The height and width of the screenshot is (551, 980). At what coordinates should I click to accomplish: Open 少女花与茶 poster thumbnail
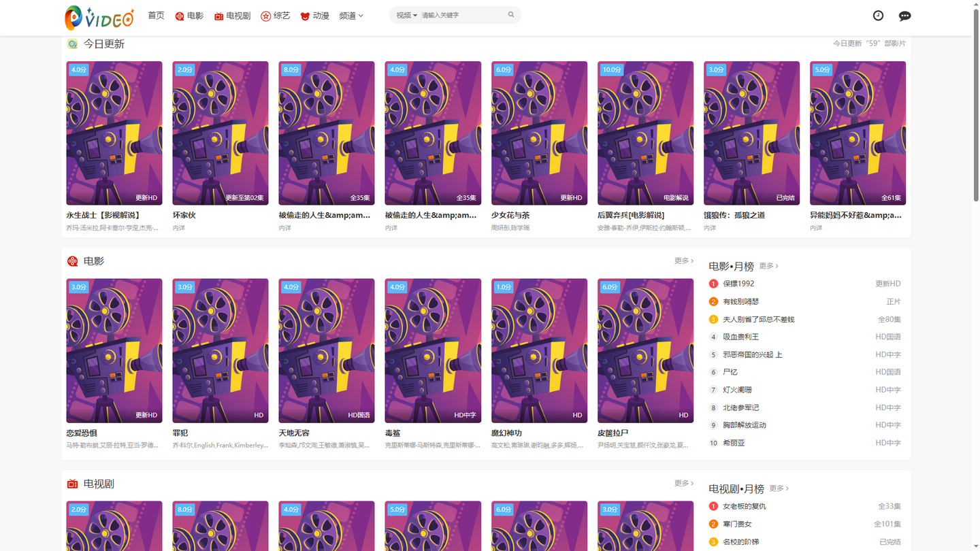(539, 133)
